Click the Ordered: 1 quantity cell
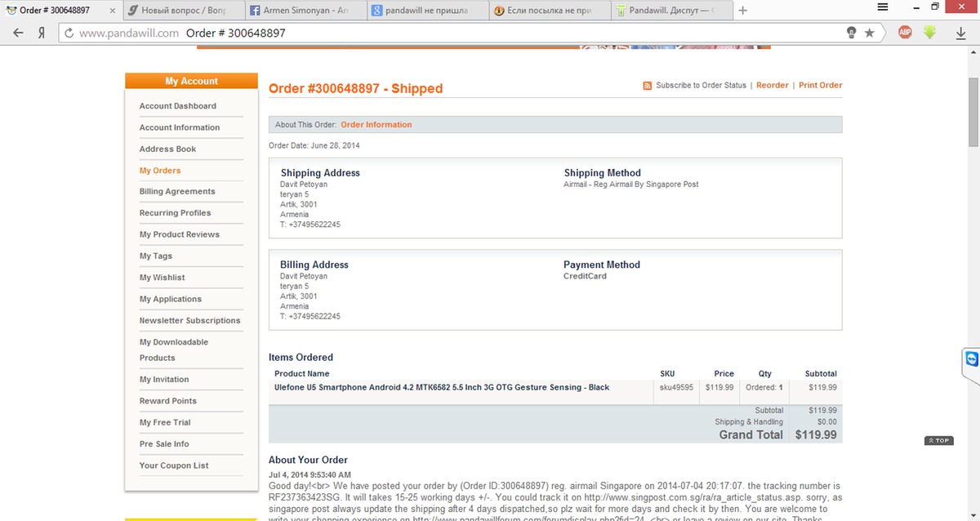 coord(764,388)
